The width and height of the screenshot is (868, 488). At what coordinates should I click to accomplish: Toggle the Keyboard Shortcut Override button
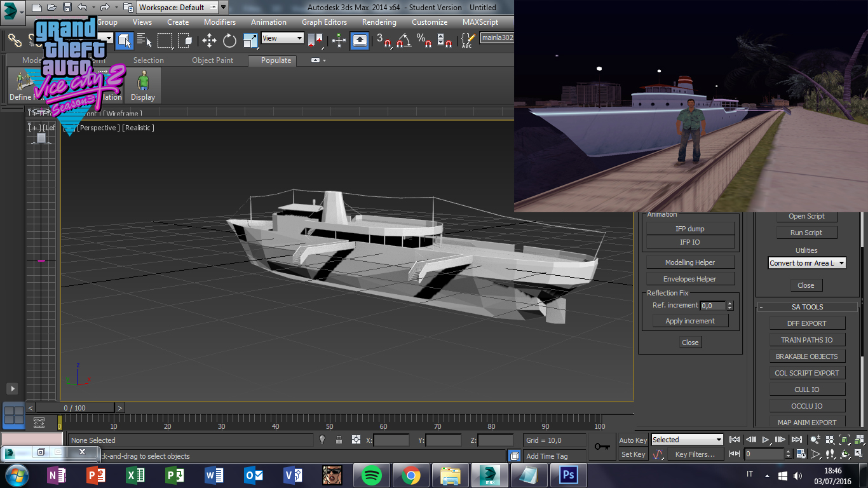click(360, 40)
